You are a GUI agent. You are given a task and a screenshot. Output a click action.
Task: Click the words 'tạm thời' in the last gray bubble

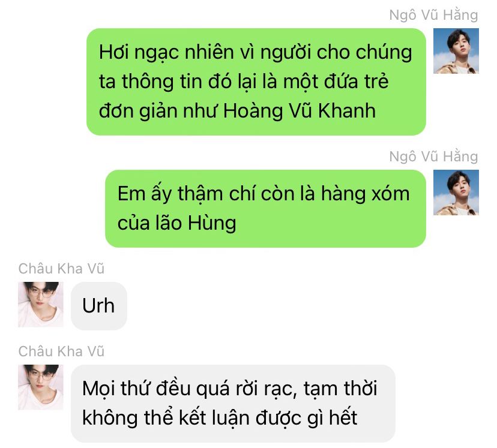(340, 389)
